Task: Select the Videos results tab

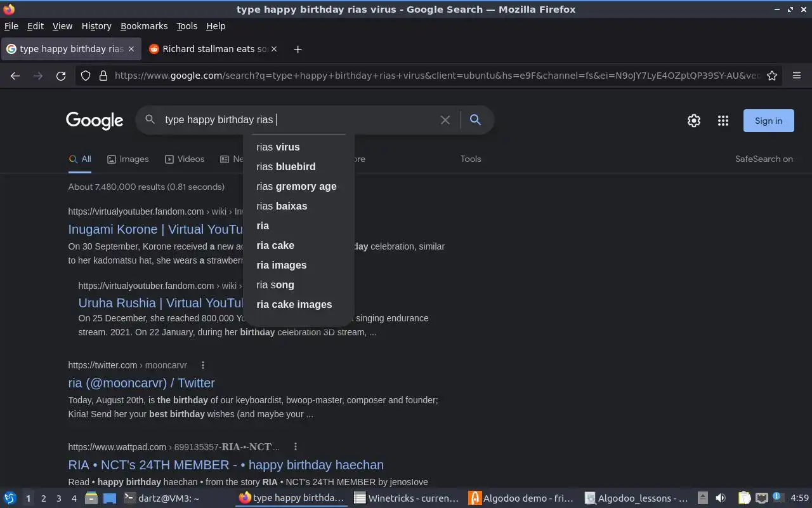Action: 185,159
